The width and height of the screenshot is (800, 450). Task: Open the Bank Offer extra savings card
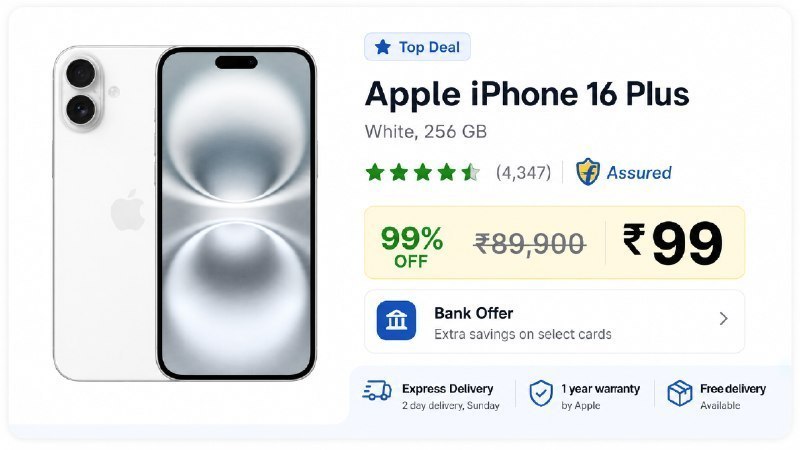click(555, 321)
